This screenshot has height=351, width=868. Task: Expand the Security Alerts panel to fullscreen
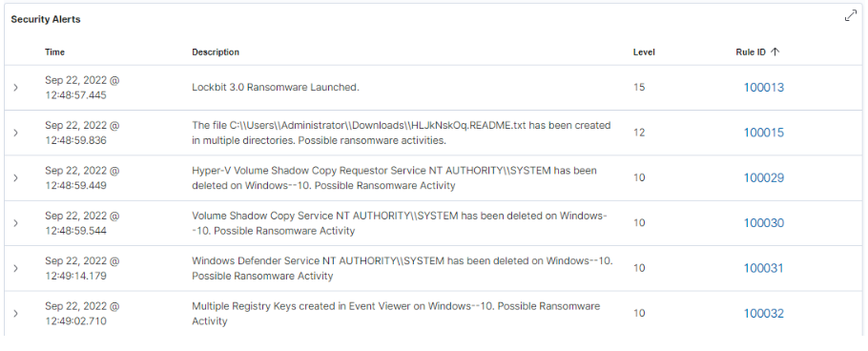(850, 16)
